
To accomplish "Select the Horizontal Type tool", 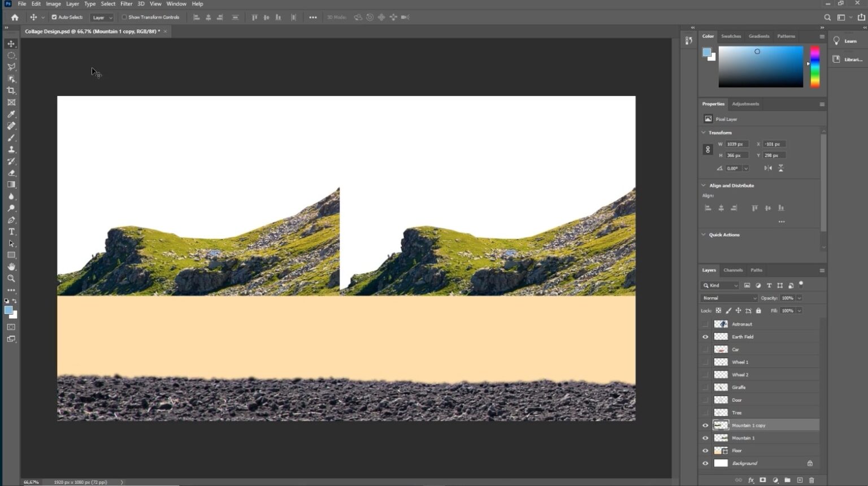I will click(11, 231).
